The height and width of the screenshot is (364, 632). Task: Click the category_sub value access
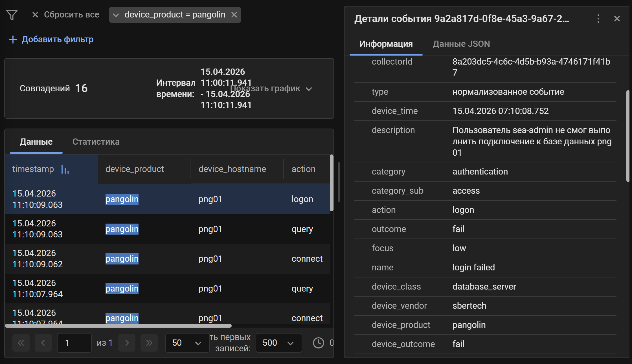tap(466, 191)
